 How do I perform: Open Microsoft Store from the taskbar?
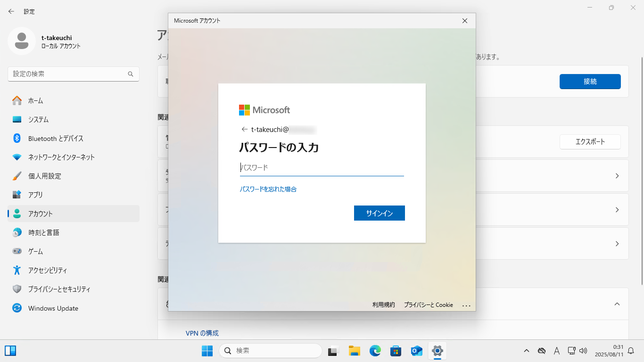396,351
